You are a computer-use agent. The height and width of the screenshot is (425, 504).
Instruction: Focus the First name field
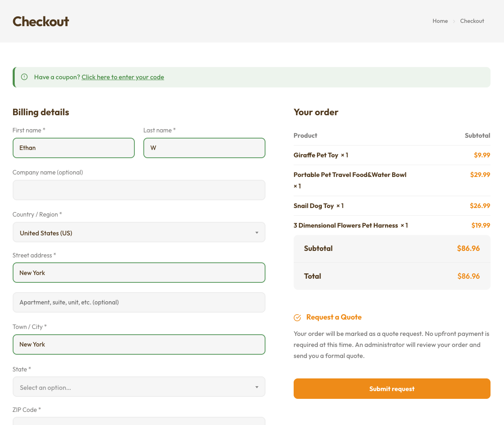point(74,148)
